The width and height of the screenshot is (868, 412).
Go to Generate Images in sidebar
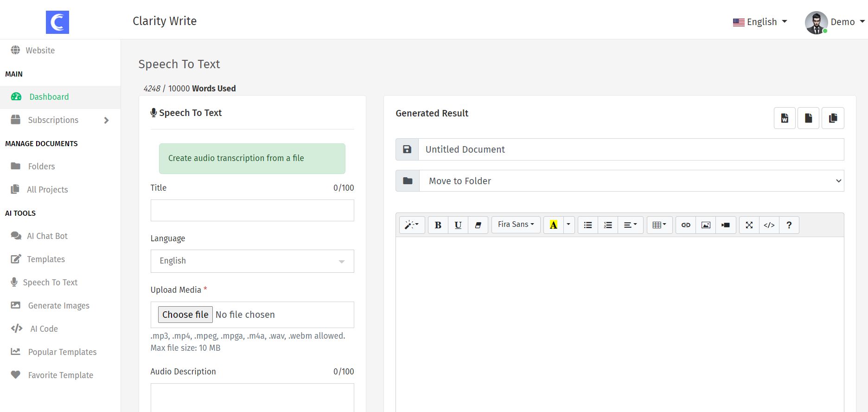click(x=58, y=306)
